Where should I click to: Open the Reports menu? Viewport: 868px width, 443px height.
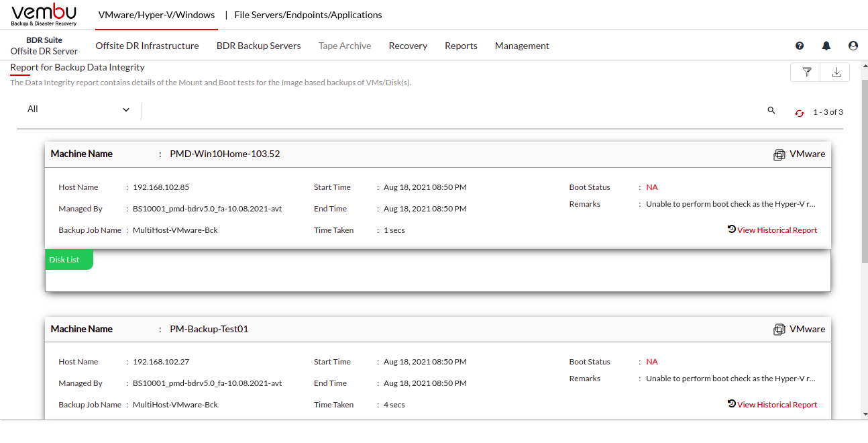(x=461, y=46)
